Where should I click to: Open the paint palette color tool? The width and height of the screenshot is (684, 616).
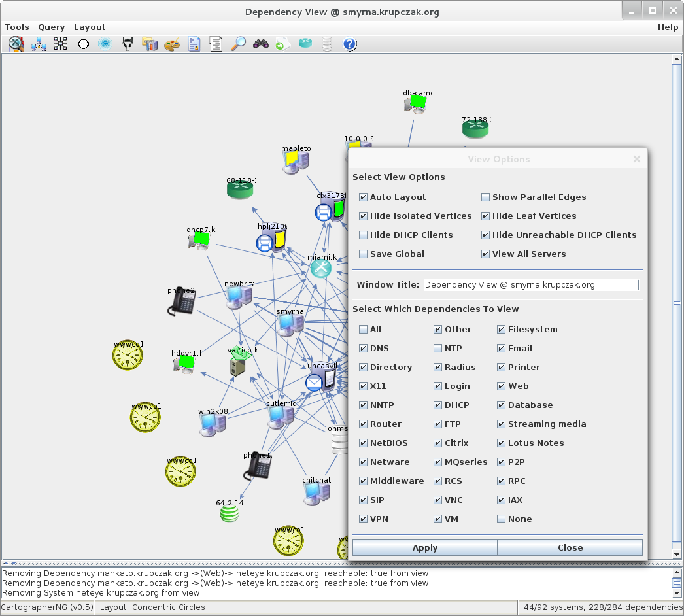[x=171, y=44]
